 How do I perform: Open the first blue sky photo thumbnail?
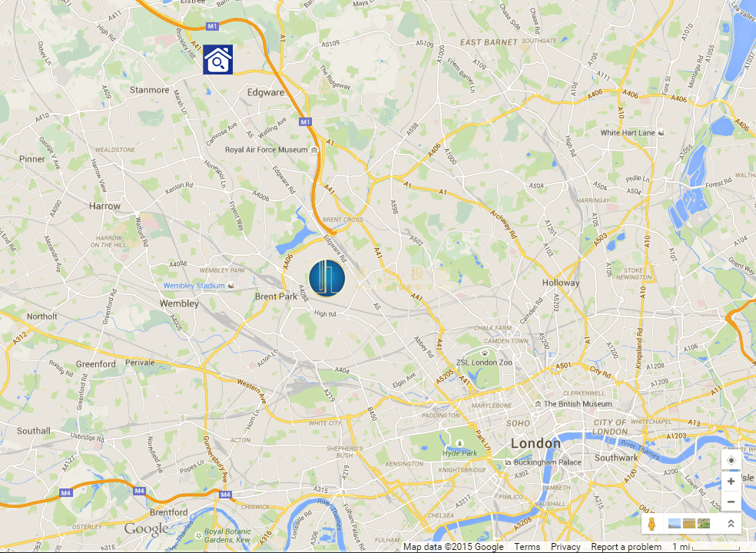(x=675, y=524)
